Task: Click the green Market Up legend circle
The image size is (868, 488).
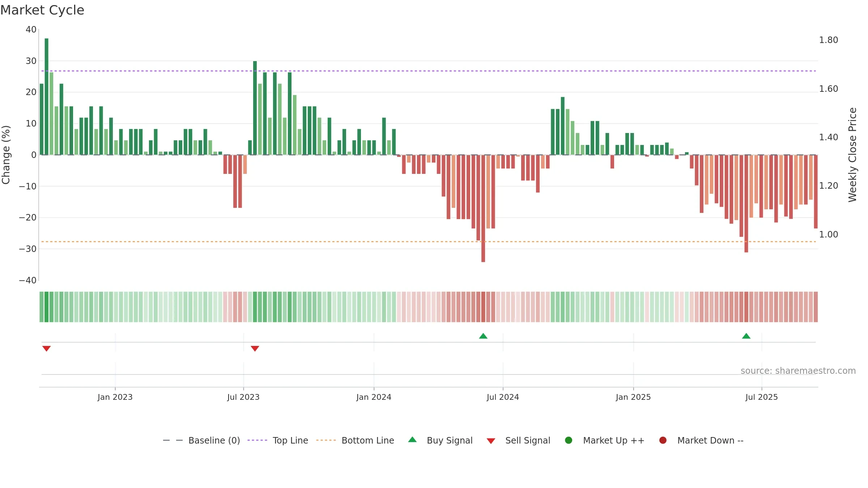Action: click(569, 440)
